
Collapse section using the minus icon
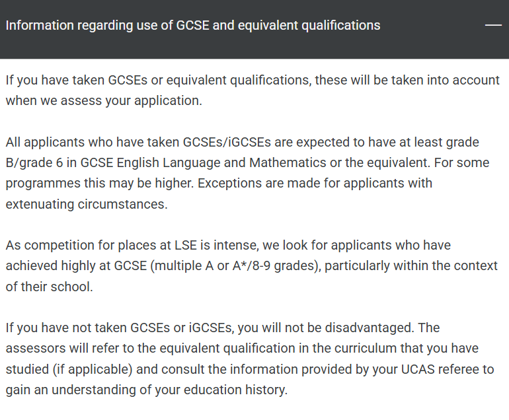(493, 25)
